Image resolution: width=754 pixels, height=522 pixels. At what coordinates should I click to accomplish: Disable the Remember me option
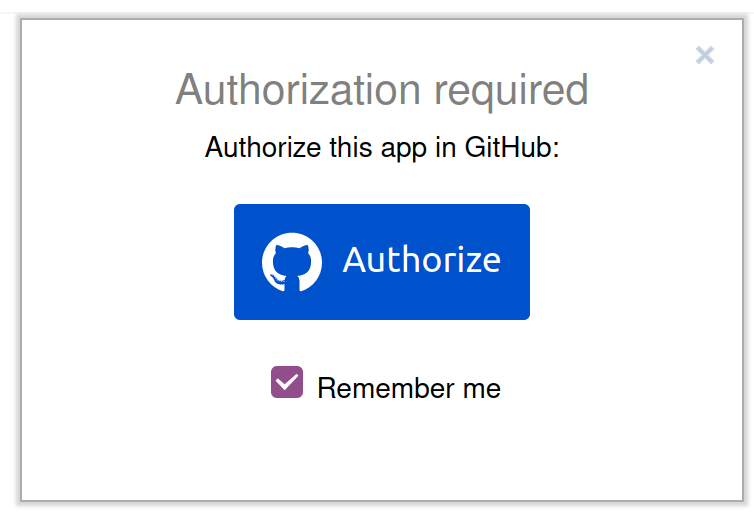pos(287,382)
